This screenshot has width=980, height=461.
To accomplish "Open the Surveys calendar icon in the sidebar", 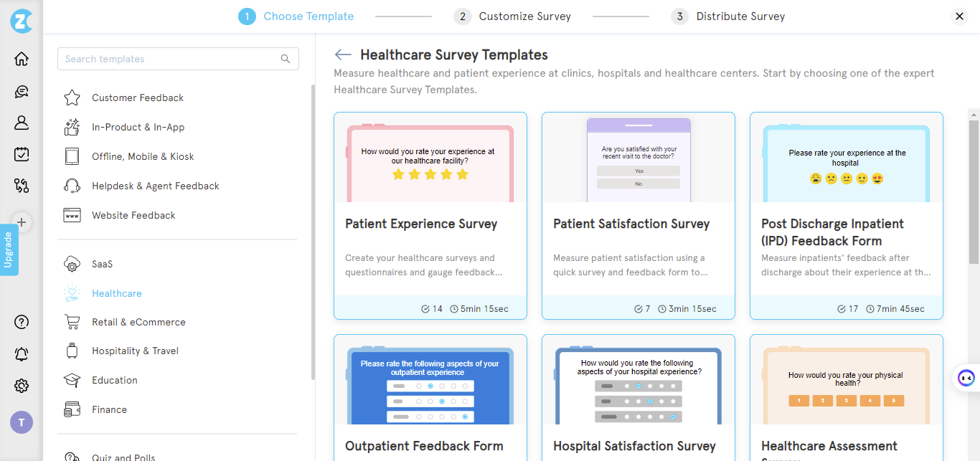I will 21,154.
